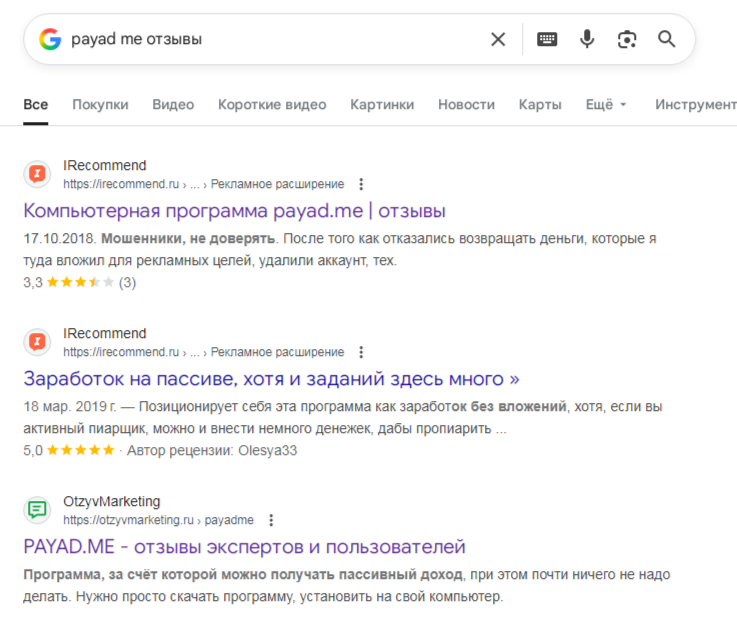Select the "Короткие видео" tab
Screen dimensions: 737x619
tap(272, 104)
